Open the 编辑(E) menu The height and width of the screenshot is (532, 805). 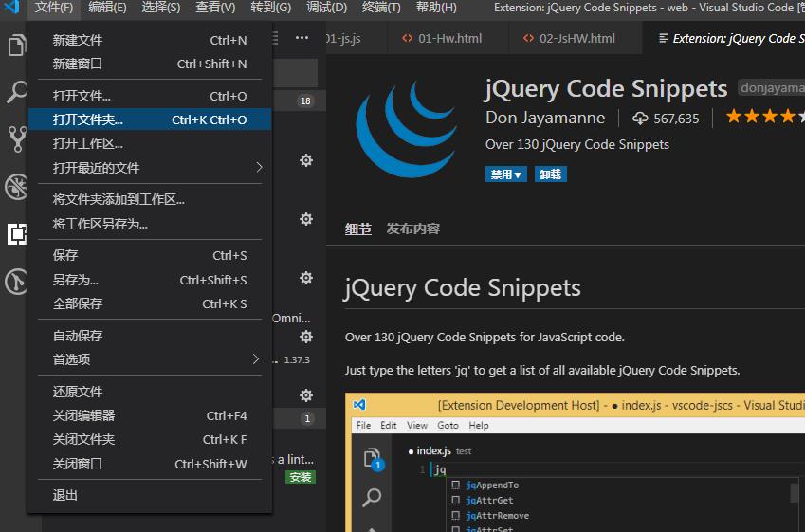tap(107, 8)
